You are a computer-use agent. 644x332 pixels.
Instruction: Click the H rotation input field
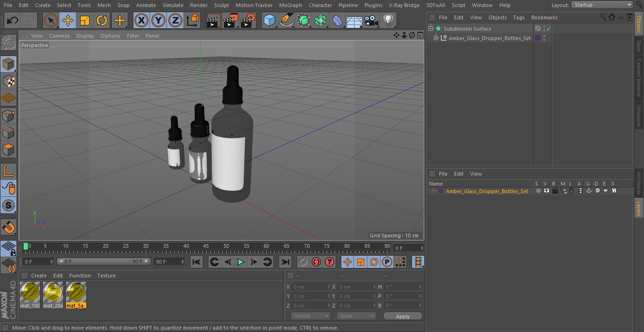tap(403, 287)
